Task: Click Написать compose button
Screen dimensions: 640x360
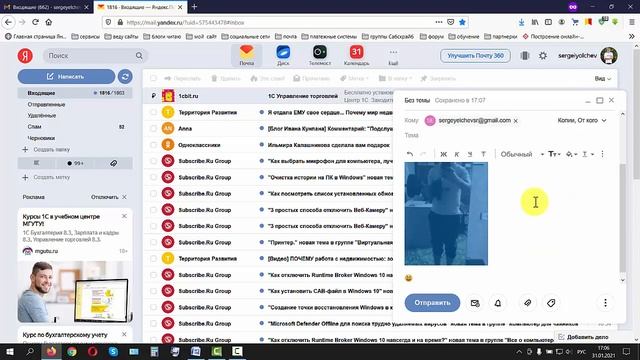Action: pyautogui.click(x=66, y=76)
